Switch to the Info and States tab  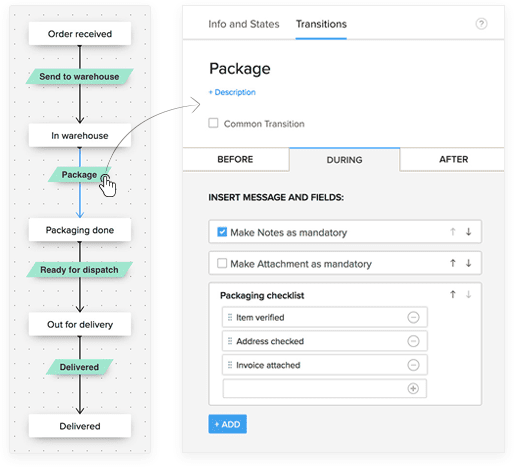pyautogui.click(x=244, y=24)
